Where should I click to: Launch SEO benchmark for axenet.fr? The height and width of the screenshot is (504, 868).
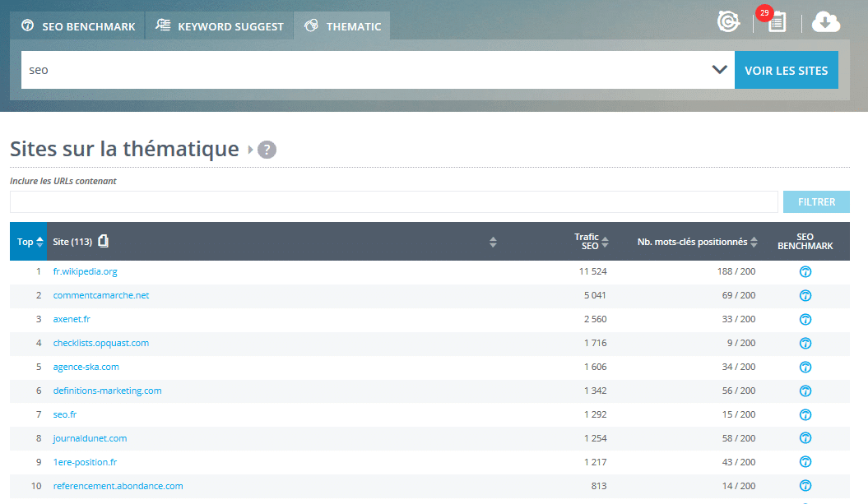tap(805, 319)
